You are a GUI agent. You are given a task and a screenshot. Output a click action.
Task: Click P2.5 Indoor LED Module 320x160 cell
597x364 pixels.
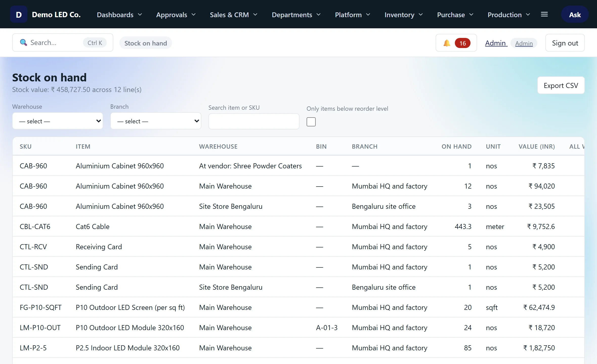click(127, 348)
